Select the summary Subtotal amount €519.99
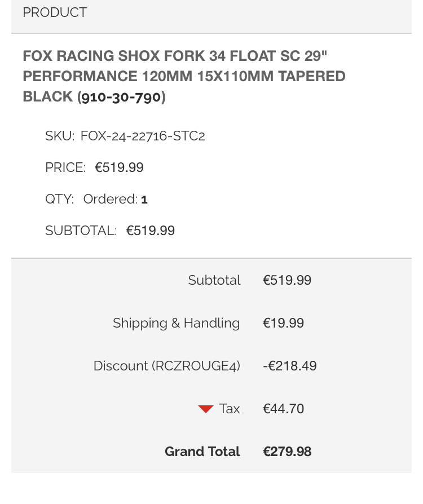The width and height of the screenshot is (423, 504). [x=287, y=280]
